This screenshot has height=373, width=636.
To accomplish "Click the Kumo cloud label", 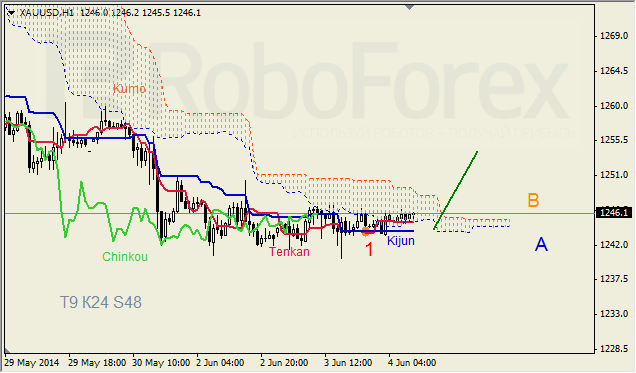I will pos(129,88).
